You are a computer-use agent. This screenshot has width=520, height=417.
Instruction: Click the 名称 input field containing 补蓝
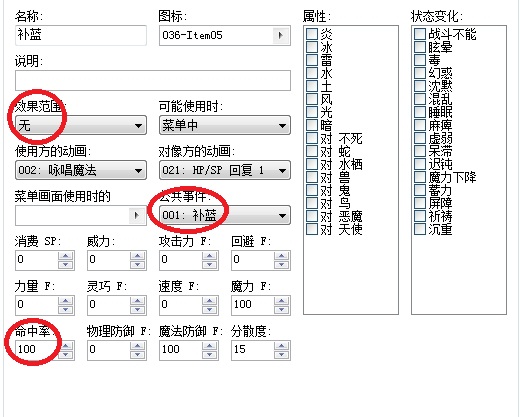tap(81, 35)
